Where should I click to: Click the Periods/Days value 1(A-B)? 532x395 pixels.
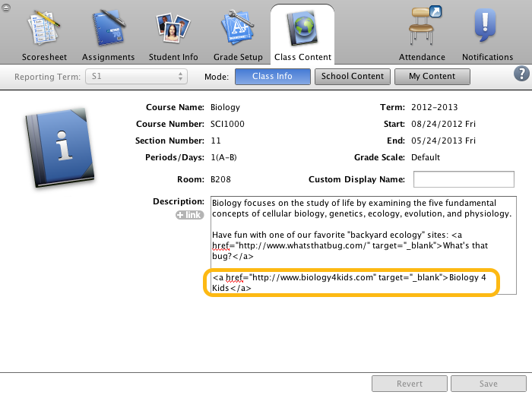click(x=223, y=157)
